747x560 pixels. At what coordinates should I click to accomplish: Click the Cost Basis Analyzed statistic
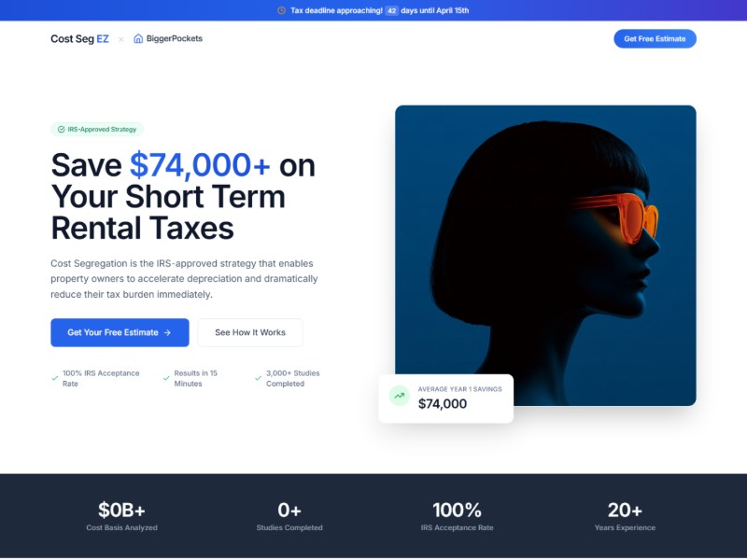point(121,516)
